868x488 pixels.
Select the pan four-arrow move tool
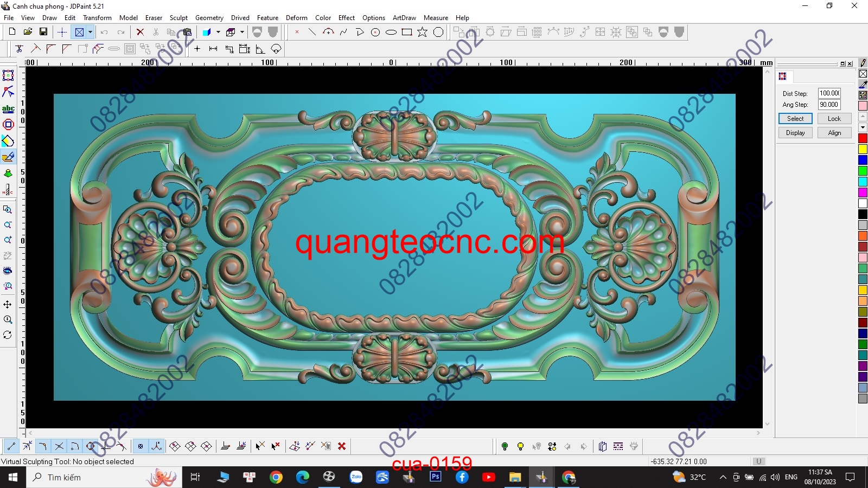8,304
